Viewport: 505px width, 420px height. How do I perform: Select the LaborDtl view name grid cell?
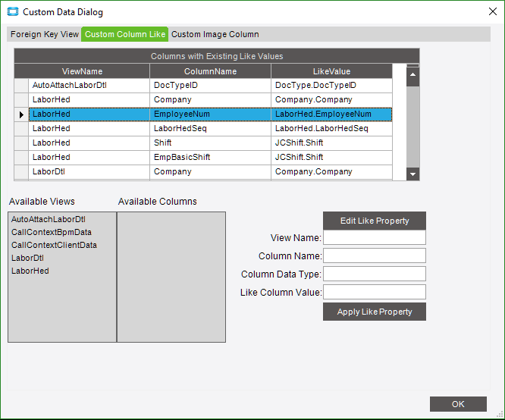point(89,171)
